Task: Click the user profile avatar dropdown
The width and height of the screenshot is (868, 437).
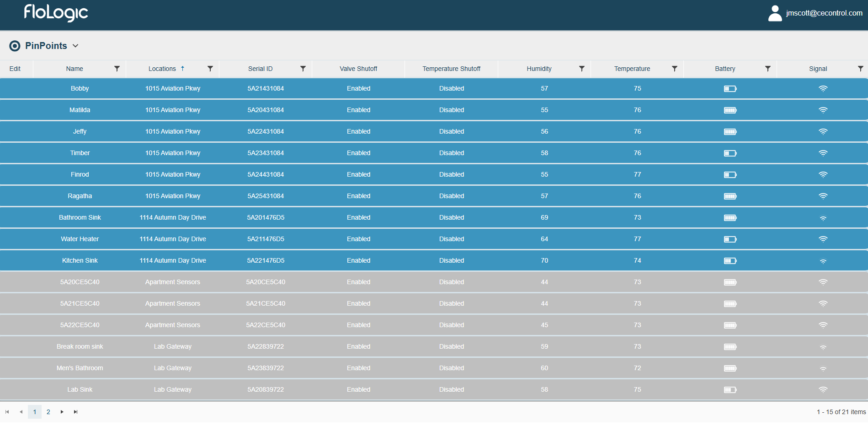Action: (775, 14)
